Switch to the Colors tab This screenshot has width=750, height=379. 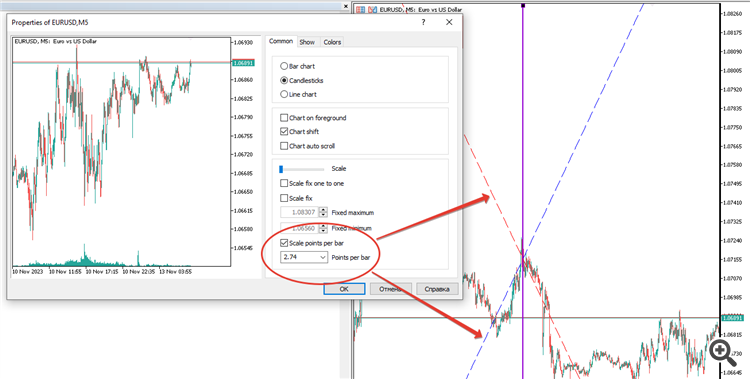point(332,42)
